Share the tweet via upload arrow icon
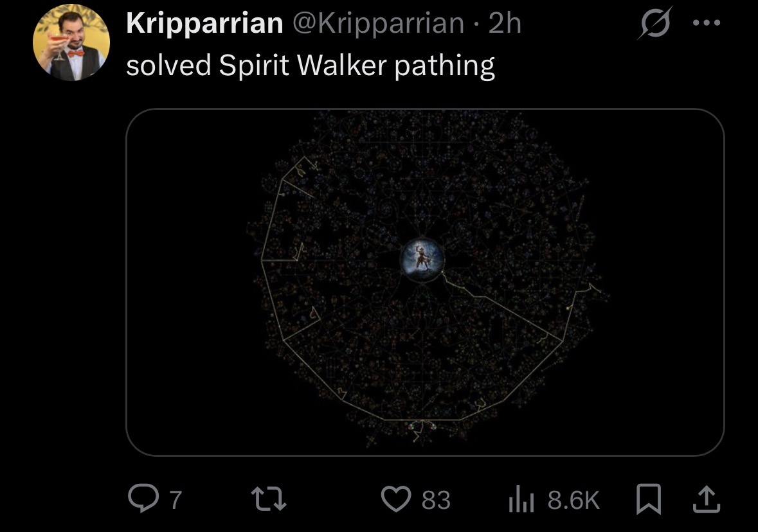The height and width of the screenshot is (532, 758). click(x=707, y=499)
